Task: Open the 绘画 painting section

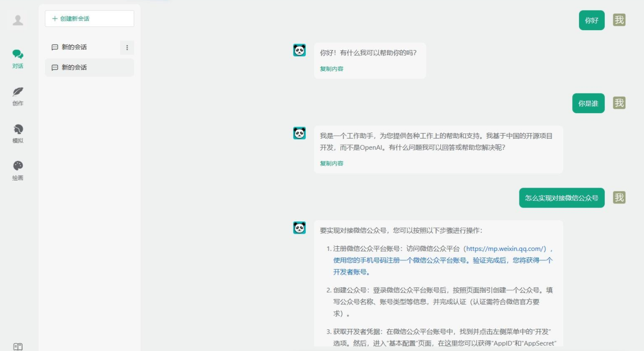Action: (x=18, y=171)
